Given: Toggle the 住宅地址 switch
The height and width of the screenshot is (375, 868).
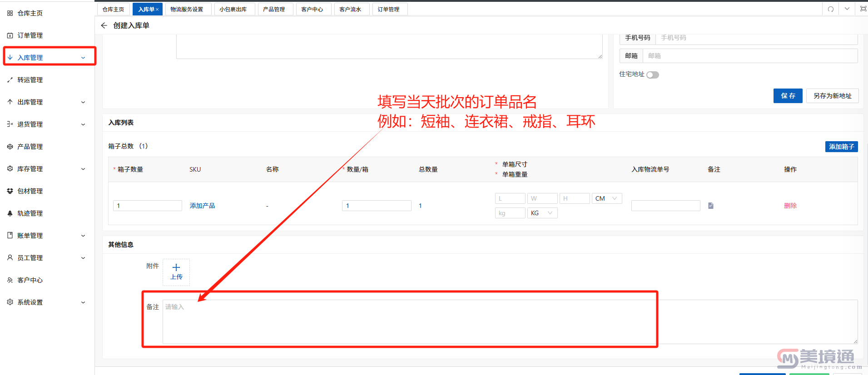Looking at the screenshot, I should [653, 75].
